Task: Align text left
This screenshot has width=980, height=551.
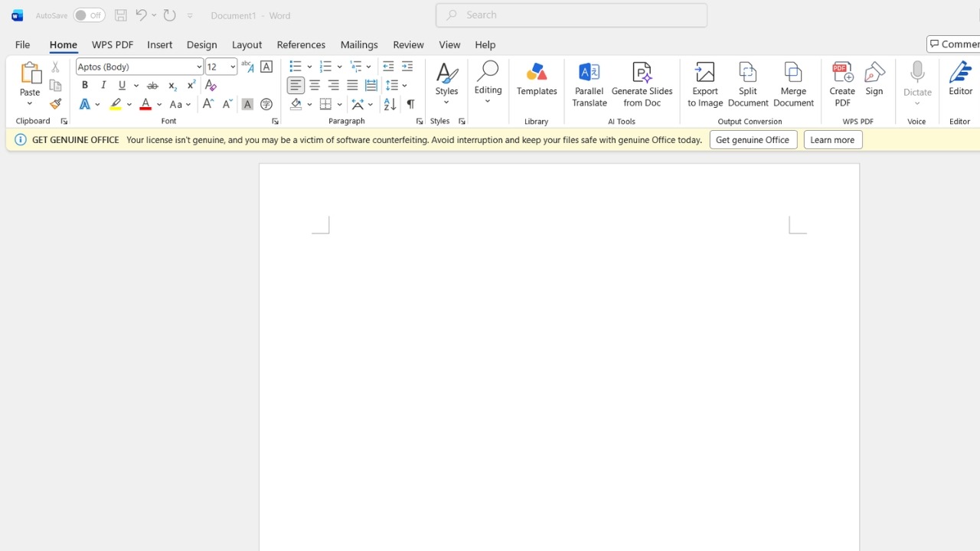Action: pos(296,86)
